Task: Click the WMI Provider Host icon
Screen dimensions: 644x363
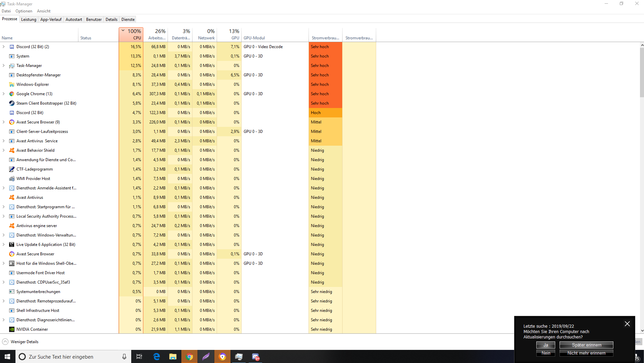Action: tap(12, 179)
